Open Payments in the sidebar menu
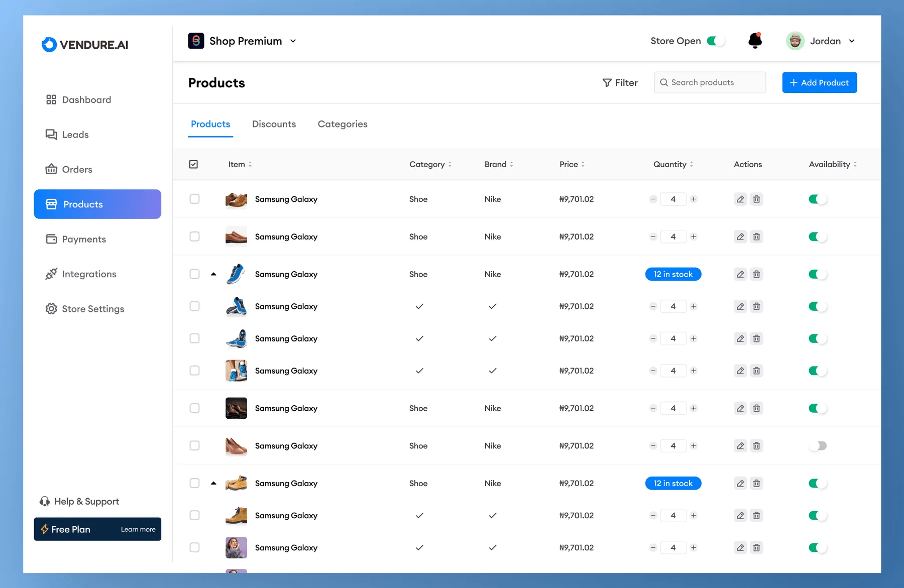 97,239
